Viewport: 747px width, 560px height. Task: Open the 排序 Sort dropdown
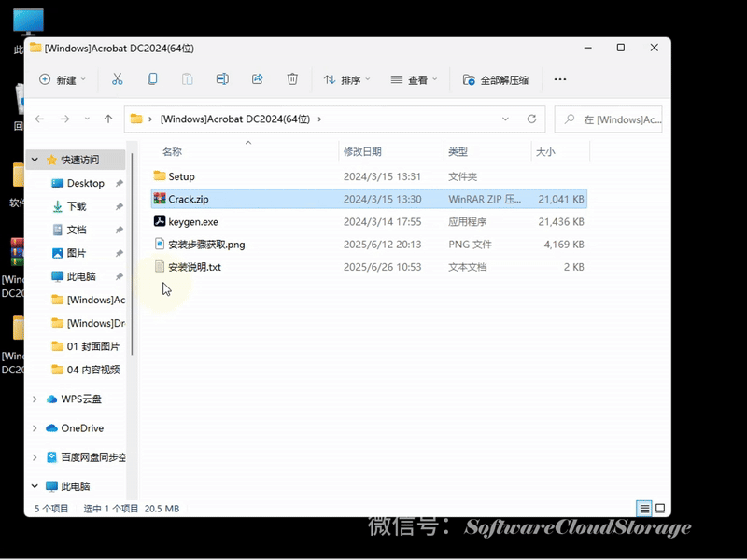[x=348, y=79]
